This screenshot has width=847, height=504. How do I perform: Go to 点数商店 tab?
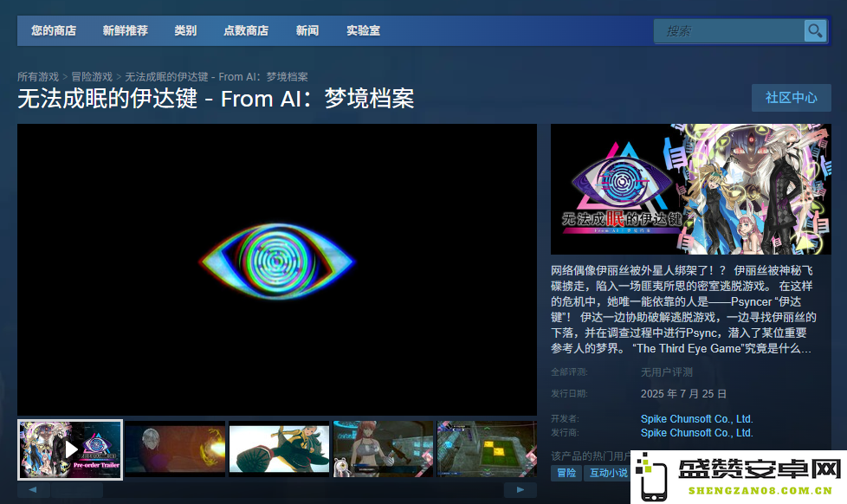(246, 31)
